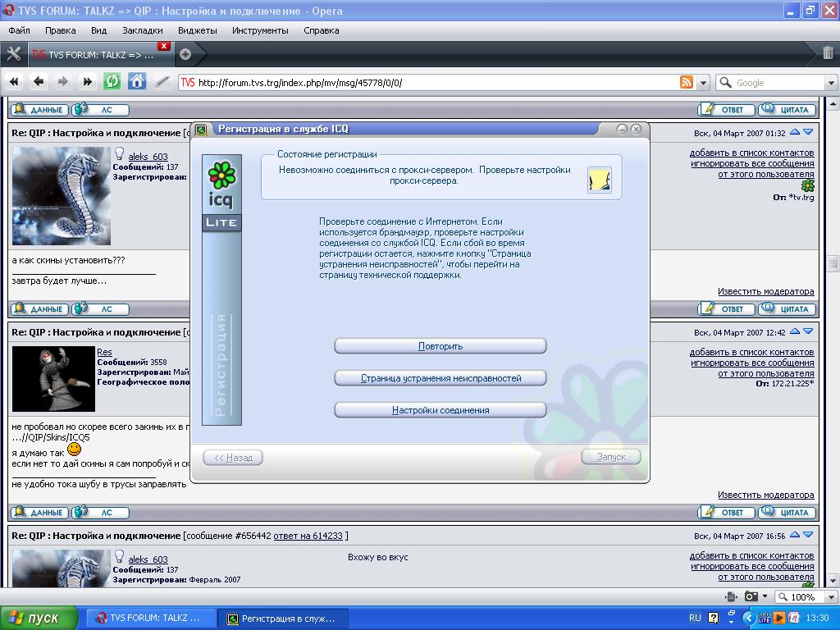The width and height of the screenshot is (840, 630).
Task: Open the Opera panels wrench icon
Action: (x=13, y=54)
